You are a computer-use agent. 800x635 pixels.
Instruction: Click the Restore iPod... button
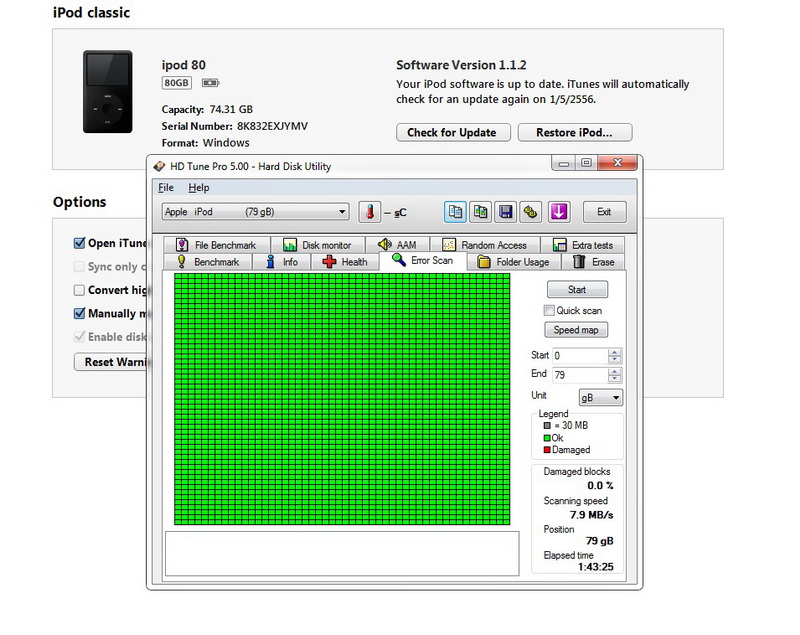(574, 133)
